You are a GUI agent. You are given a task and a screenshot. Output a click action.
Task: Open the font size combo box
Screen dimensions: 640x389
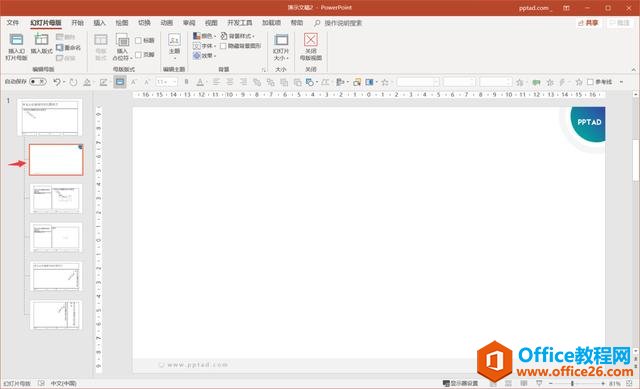pyautogui.click(x=167, y=82)
